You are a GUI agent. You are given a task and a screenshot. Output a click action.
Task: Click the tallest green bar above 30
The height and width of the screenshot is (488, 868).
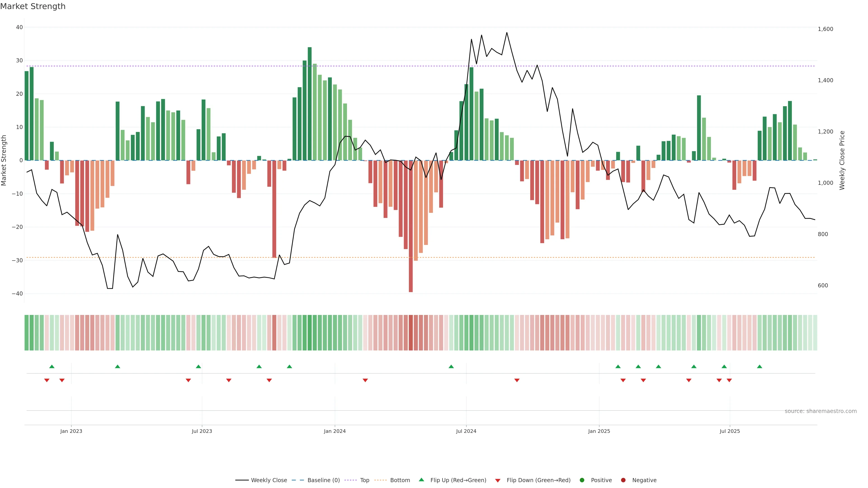coord(310,101)
